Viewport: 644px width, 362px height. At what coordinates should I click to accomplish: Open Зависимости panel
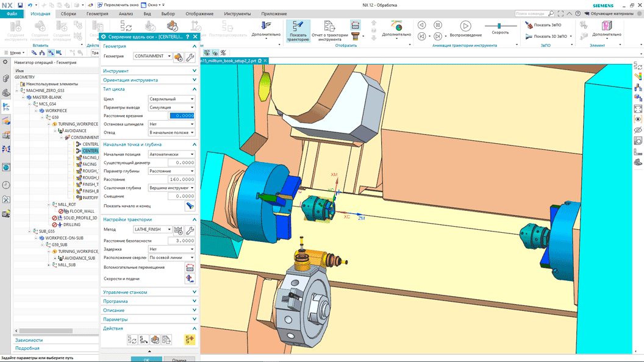29,340
